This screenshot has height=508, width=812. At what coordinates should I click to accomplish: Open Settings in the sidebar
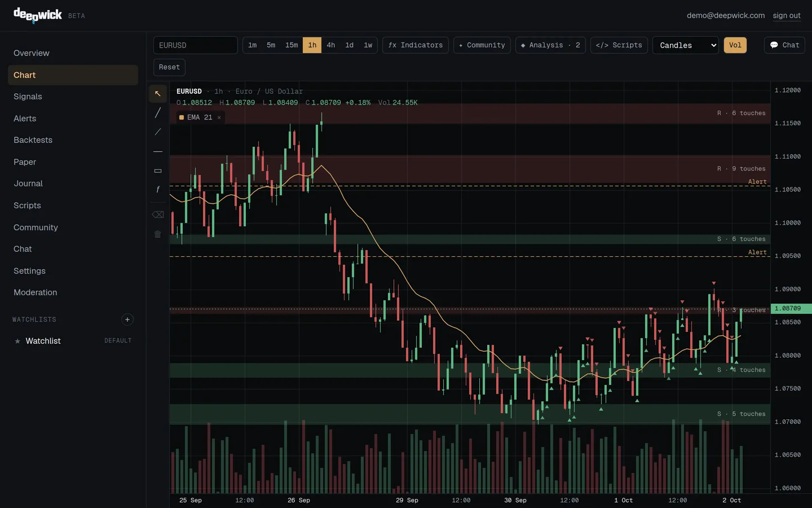[73, 271]
